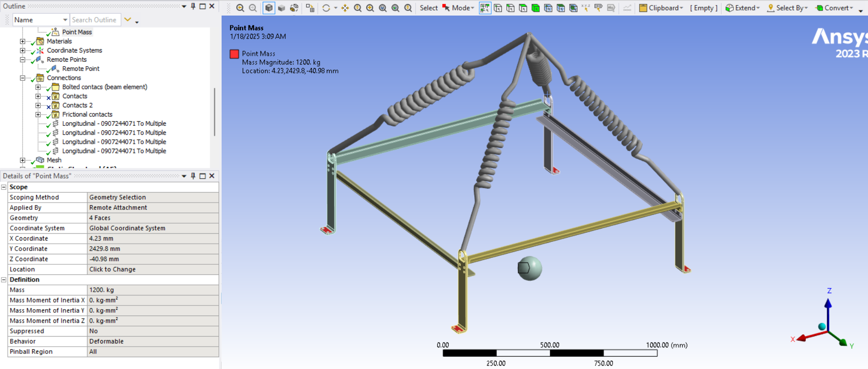Image resolution: width=868 pixels, height=369 pixels.
Task: Click the Search Outline input field
Action: (x=95, y=20)
